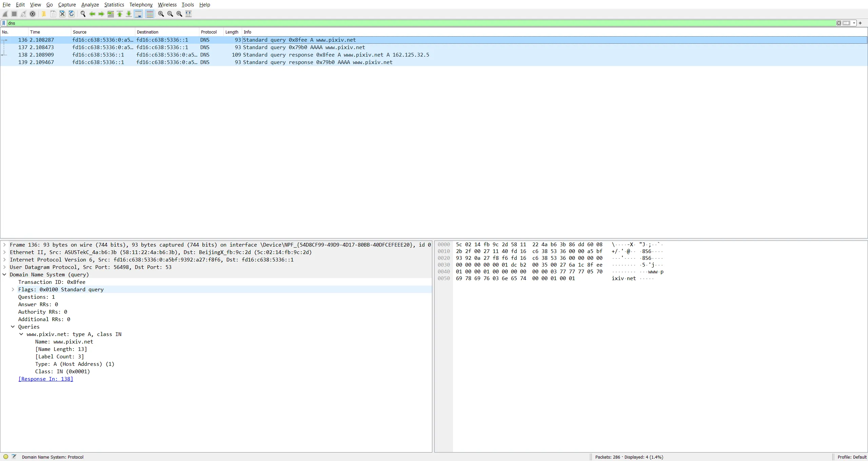The width and height of the screenshot is (868, 461).
Task: Open the Analyze menu
Action: click(x=90, y=5)
